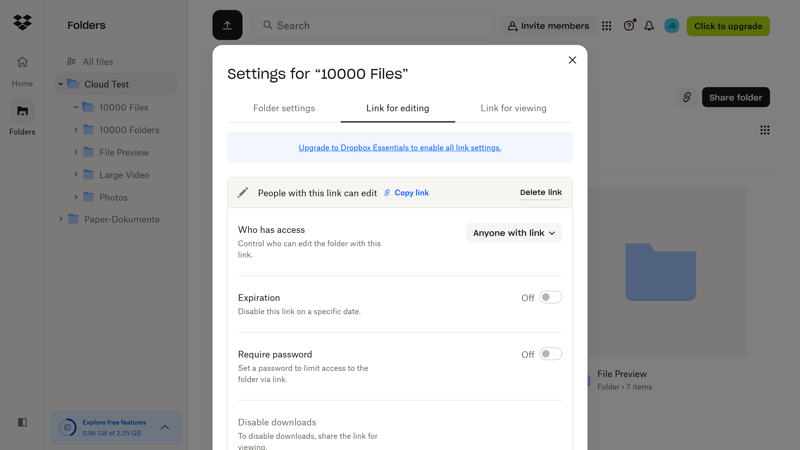Expand the 10000 Folders tree item
The width and height of the screenshot is (800, 450).
[x=76, y=130]
